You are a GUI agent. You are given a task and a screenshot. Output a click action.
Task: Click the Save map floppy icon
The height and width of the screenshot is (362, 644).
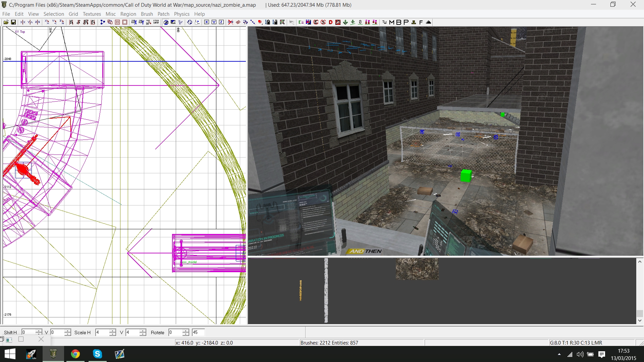(x=13, y=22)
